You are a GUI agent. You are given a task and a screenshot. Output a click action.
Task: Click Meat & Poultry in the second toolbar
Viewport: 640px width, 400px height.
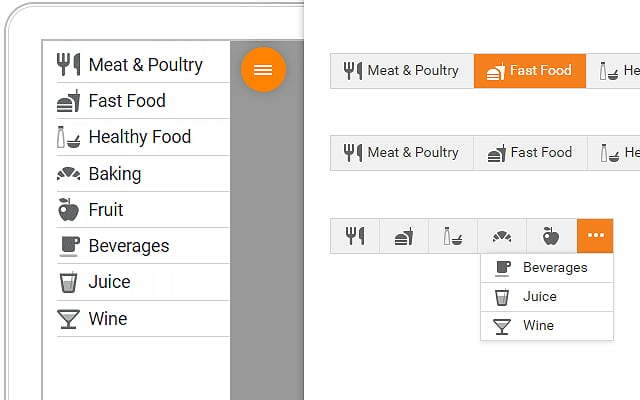pyautogui.click(x=401, y=153)
